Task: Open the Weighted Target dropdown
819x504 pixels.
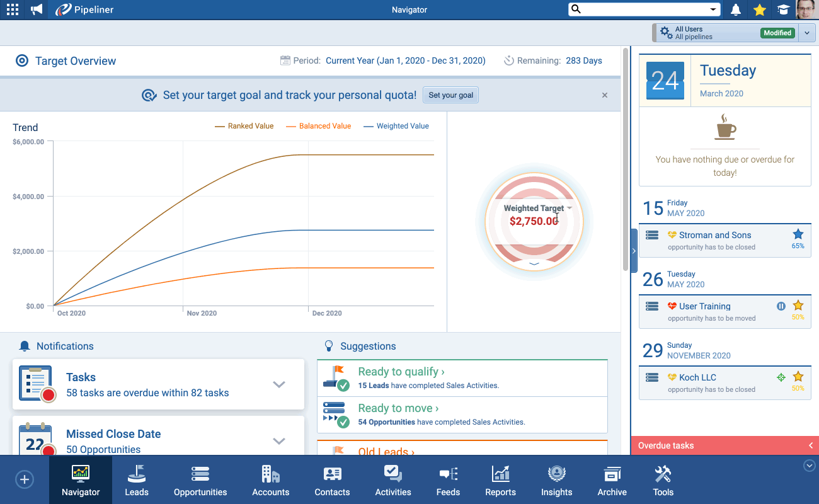Action: coord(569,208)
